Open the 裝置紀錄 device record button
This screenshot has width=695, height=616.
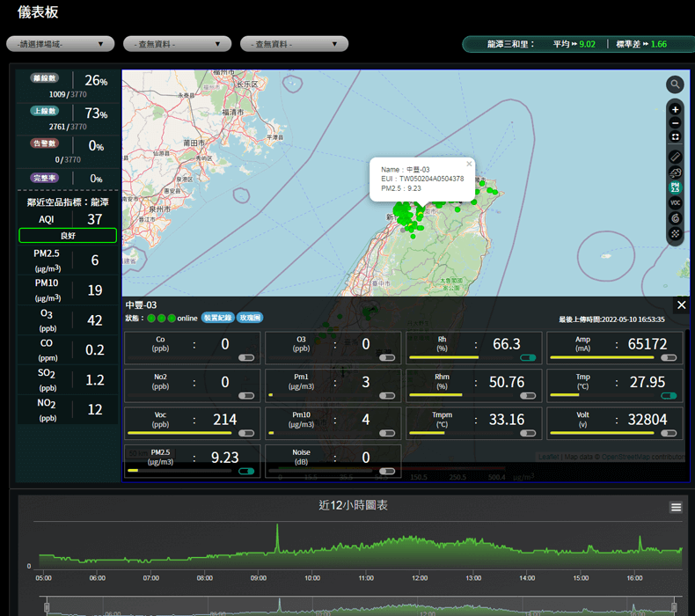click(217, 318)
